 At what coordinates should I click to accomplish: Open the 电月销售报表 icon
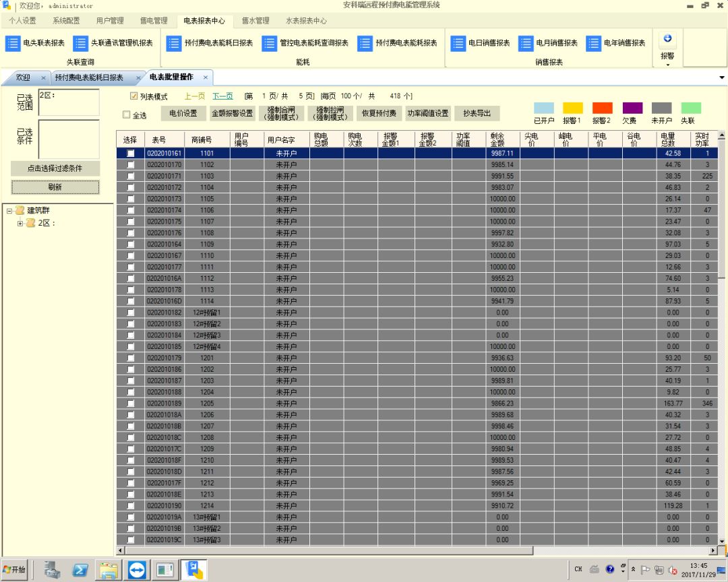click(526, 43)
